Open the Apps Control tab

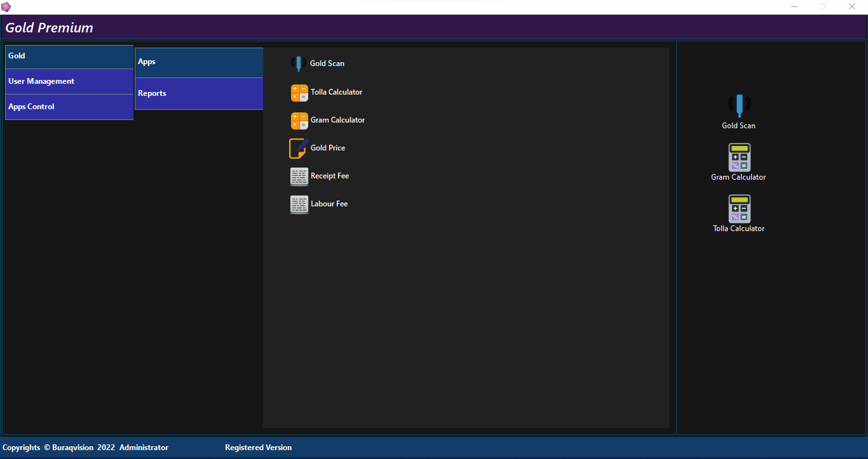tap(69, 107)
